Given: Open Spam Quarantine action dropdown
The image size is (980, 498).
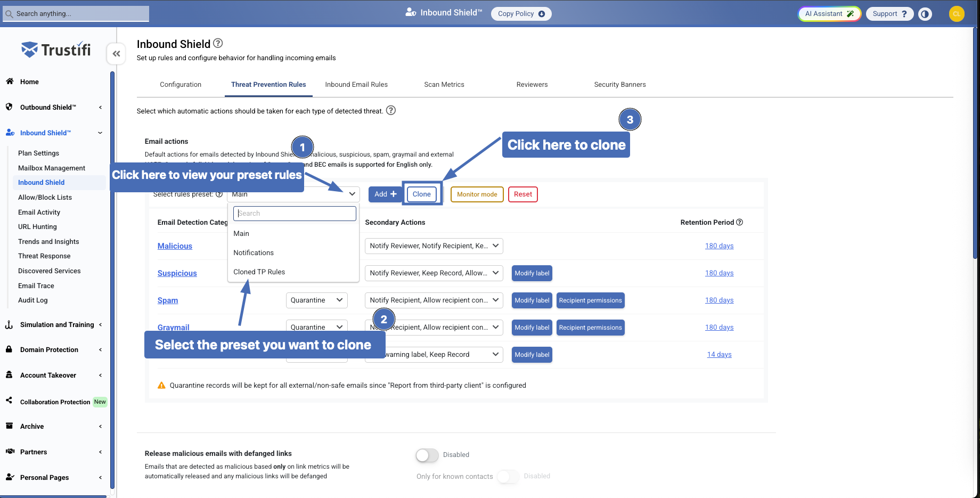Looking at the screenshot, I should [317, 300].
